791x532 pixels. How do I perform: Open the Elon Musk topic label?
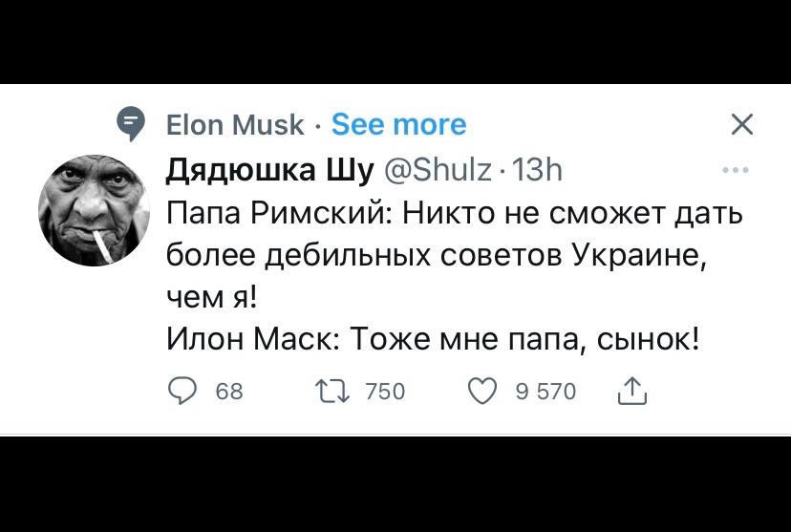tap(234, 125)
